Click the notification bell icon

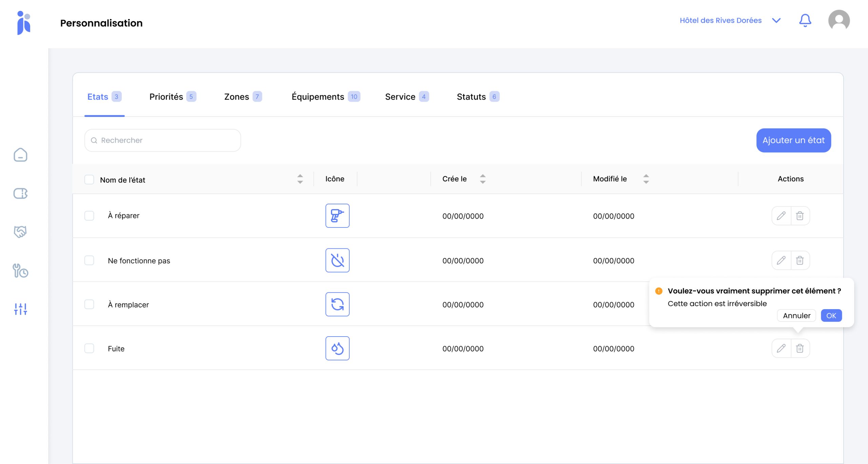pyautogui.click(x=805, y=21)
